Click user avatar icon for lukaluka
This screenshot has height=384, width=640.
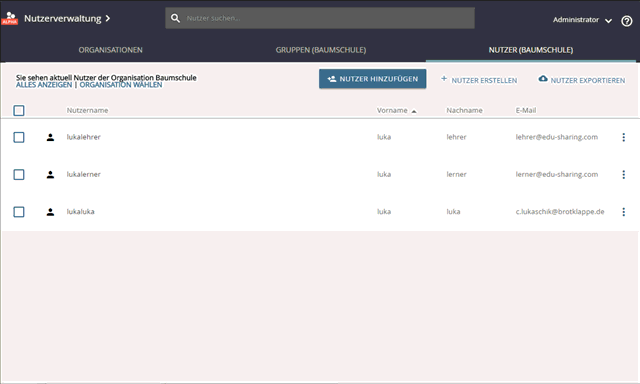pos(50,212)
